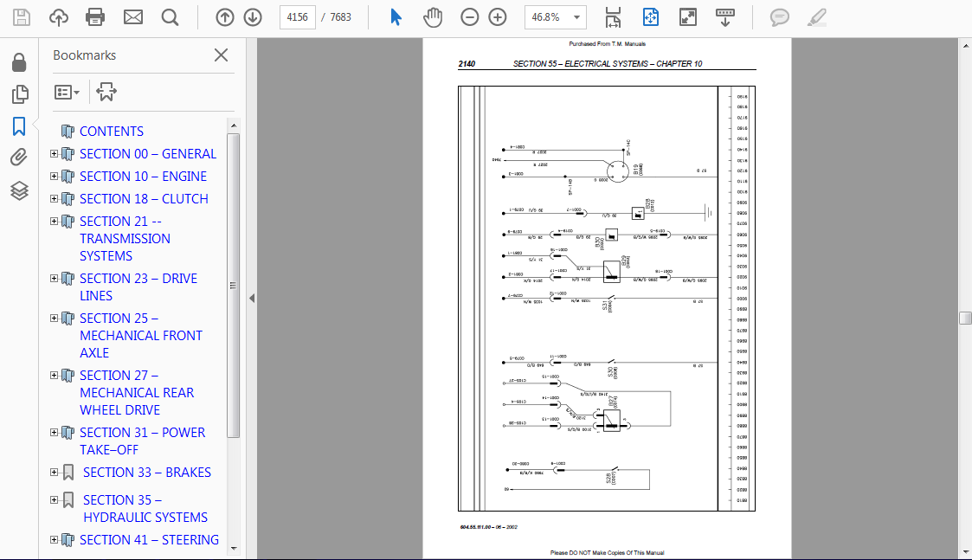
Task: Edit the page number field 4156
Action: tap(298, 17)
